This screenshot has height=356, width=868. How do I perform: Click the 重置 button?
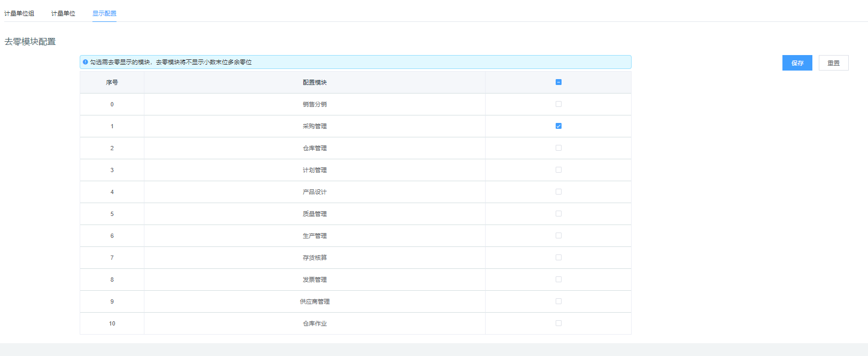click(x=833, y=63)
